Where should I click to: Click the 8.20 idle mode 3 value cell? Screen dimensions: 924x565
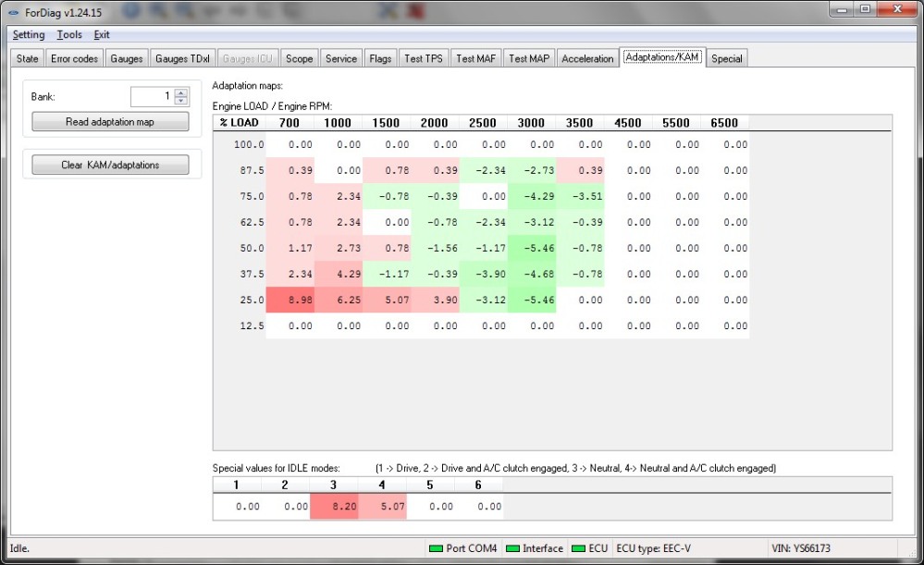[x=334, y=507]
